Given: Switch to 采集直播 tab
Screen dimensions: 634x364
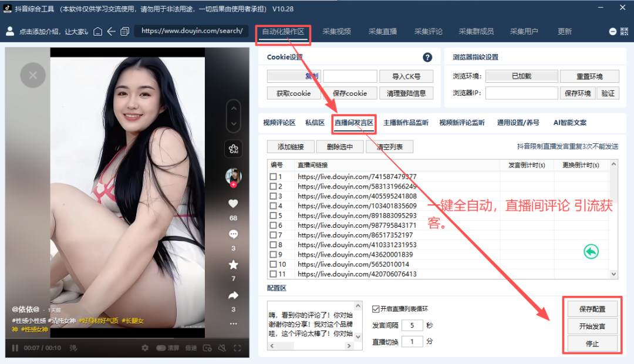Looking at the screenshot, I should [x=383, y=32].
